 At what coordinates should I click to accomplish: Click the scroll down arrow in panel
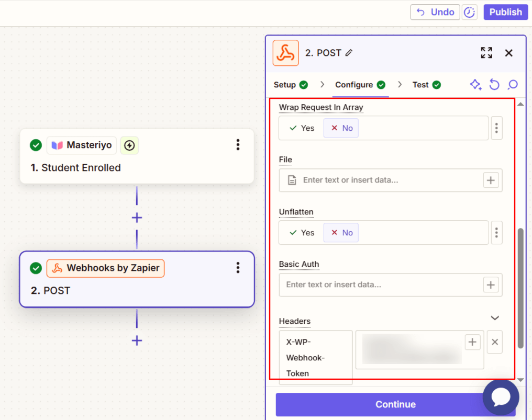(x=520, y=380)
